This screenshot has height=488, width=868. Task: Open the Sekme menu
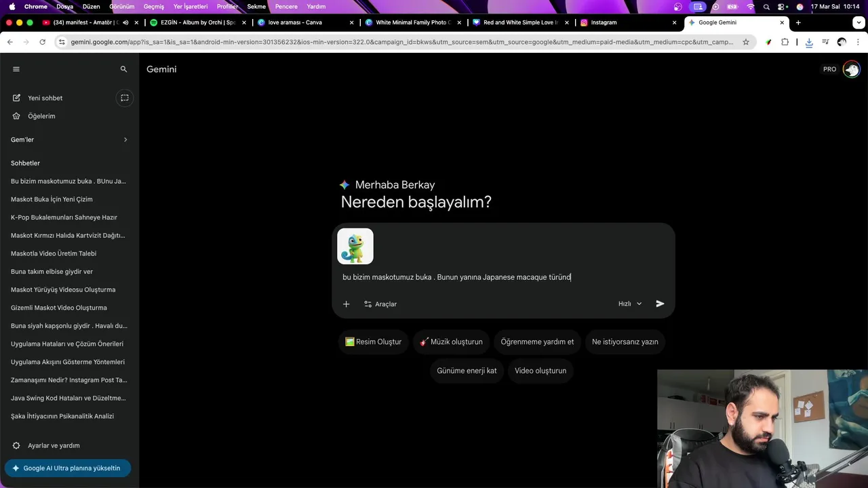tap(256, 7)
